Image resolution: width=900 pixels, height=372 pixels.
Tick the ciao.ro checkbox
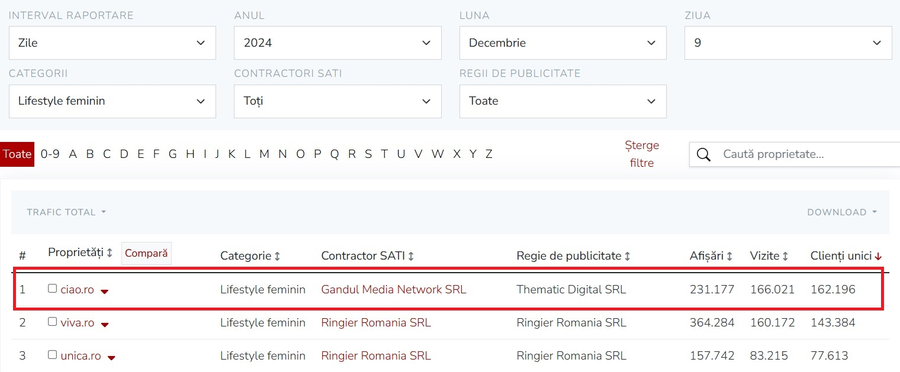point(52,289)
